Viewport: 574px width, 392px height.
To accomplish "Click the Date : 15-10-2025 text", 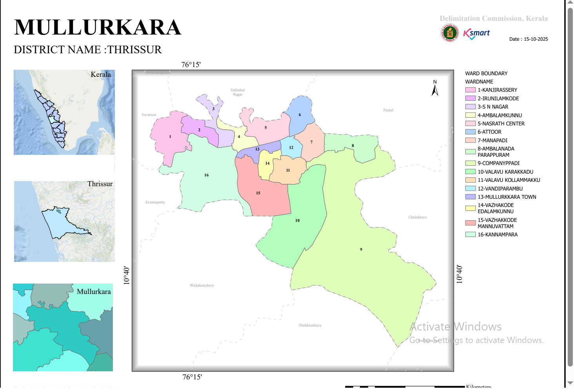I will pyautogui.click(x=529, y=39).
